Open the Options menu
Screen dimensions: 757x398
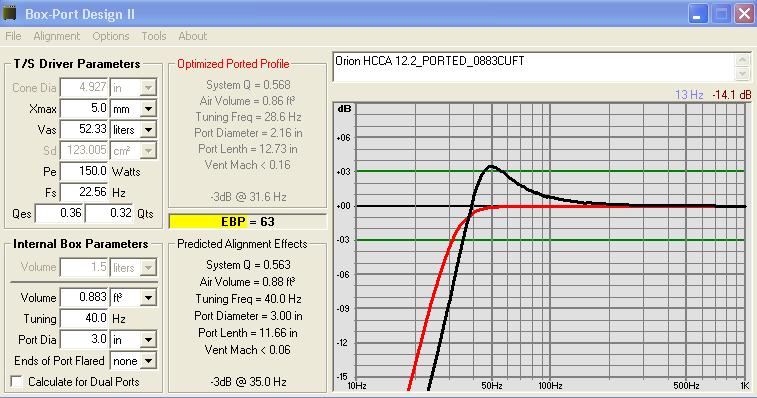tap(111, 36)
